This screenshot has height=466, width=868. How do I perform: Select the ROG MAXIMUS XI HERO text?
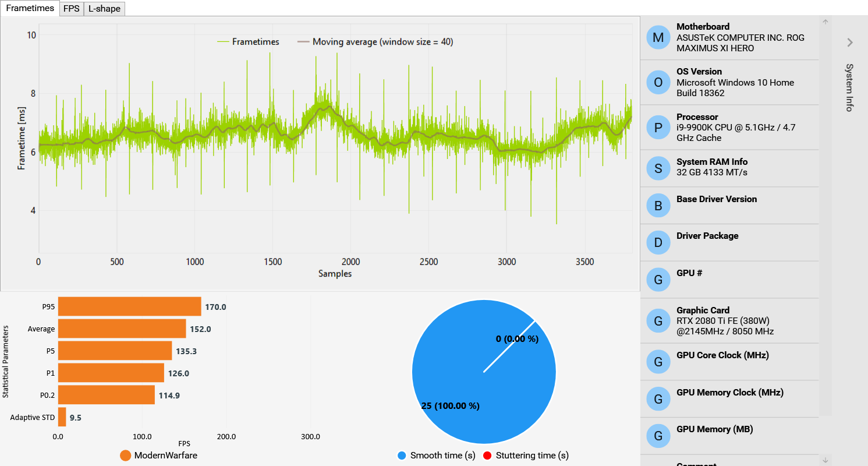(x=741, y=43)
